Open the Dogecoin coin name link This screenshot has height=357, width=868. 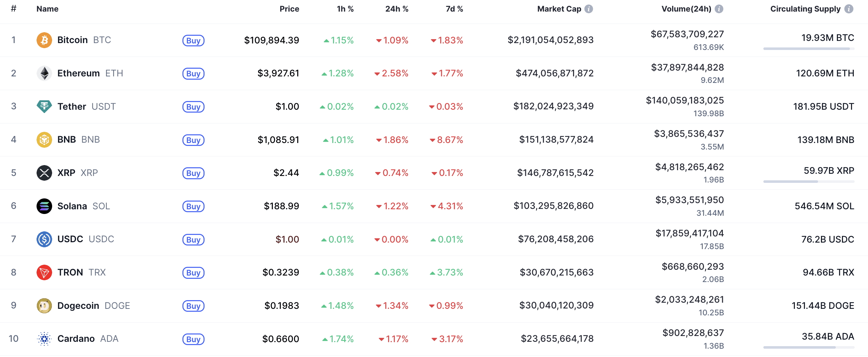[x=78, y=306]
